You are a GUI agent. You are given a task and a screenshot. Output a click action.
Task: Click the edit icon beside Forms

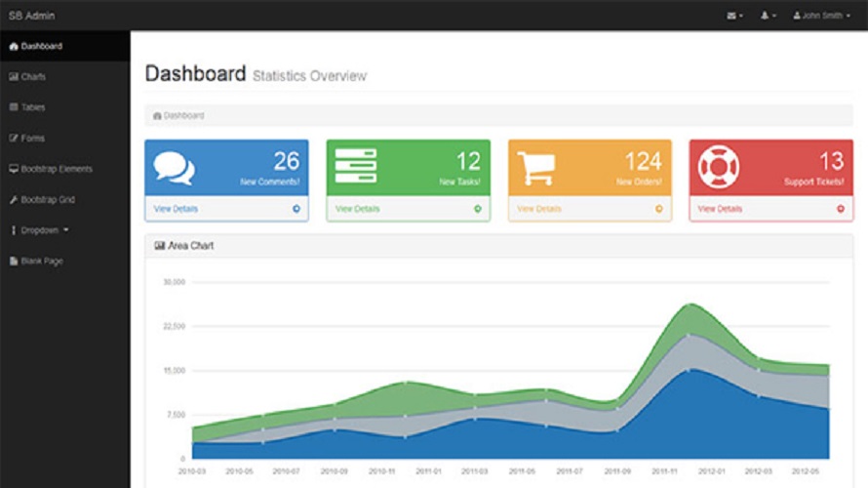tap(14, 138)
